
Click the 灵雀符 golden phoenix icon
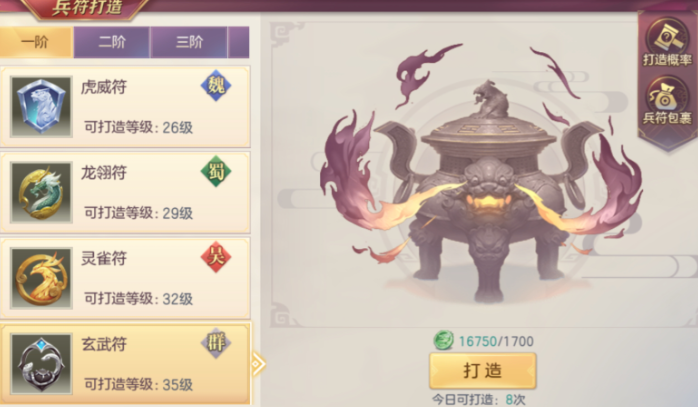click(x=41, y=278)
